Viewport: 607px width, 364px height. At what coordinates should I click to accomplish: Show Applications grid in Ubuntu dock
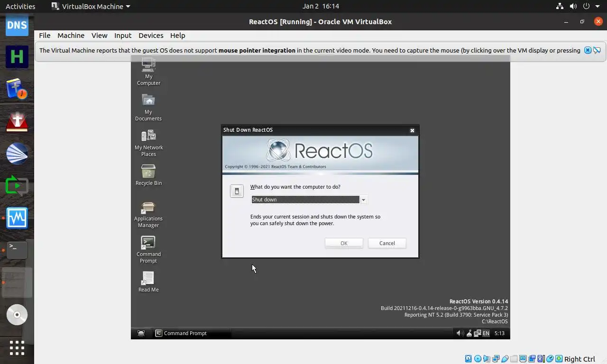(x=17, y=348)
